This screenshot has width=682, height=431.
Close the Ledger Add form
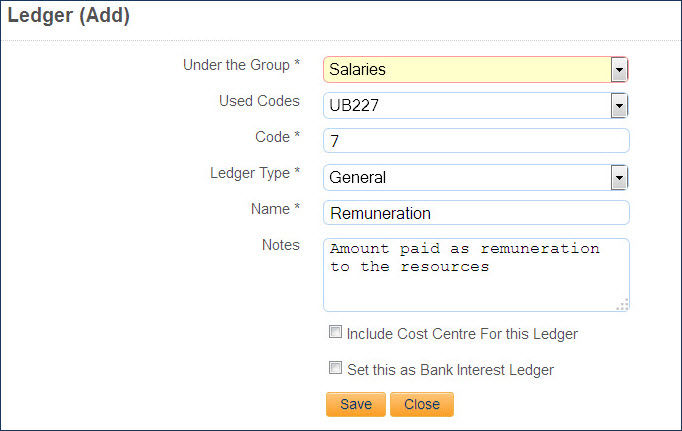(422, 404)
